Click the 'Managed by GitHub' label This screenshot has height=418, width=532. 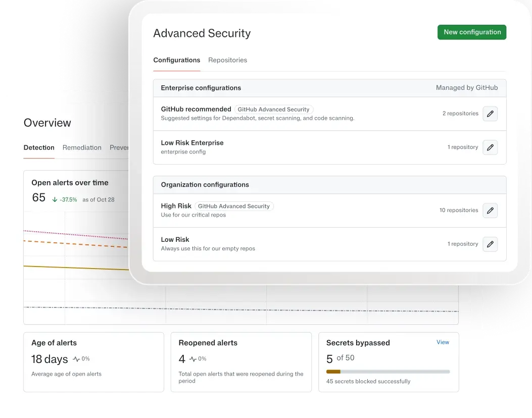467,88
